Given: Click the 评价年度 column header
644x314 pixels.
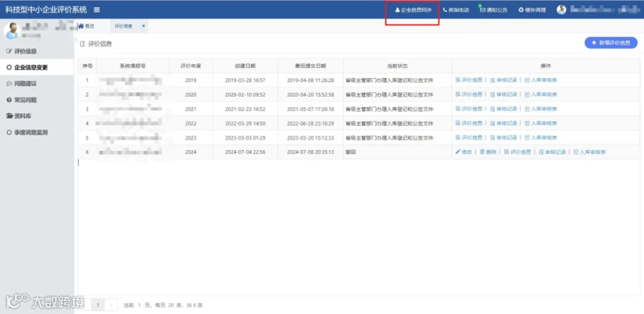Looking at the screenshot, I should pos(190,66).
